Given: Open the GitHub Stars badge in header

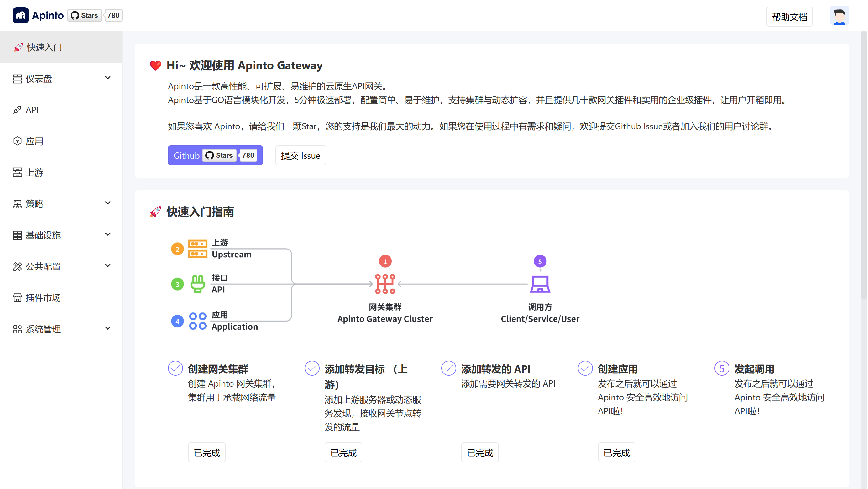Looking at the screenshot, I should [85, 15].
